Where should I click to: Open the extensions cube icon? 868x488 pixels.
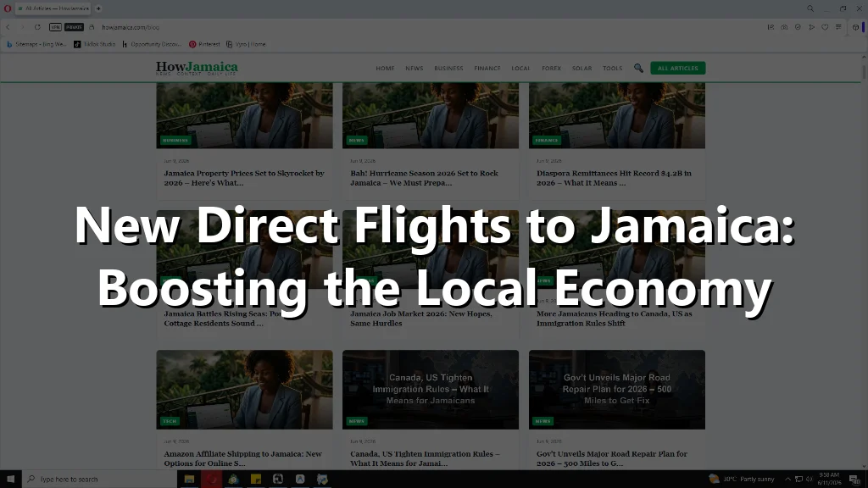pyautogui.click(x=855, y=27)
